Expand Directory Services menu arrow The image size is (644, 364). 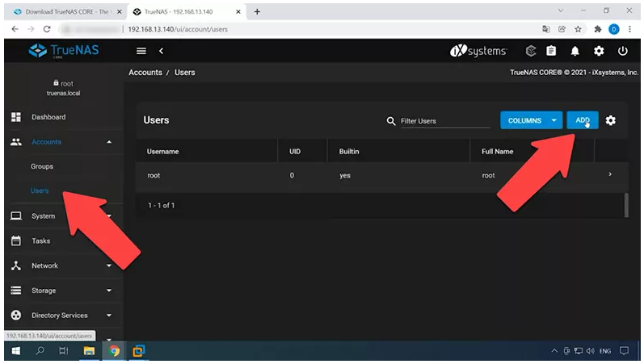(x=109, y=315)
